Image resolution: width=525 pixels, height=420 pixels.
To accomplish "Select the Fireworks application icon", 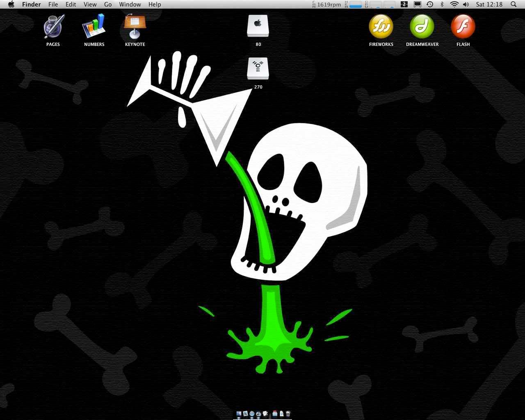I will (x=381, y=27).
